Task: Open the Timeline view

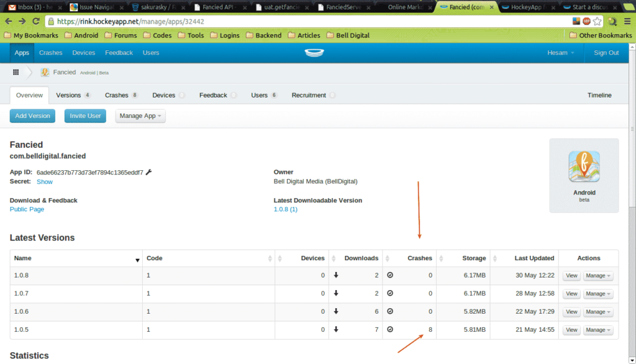Action: coord(599,95)
